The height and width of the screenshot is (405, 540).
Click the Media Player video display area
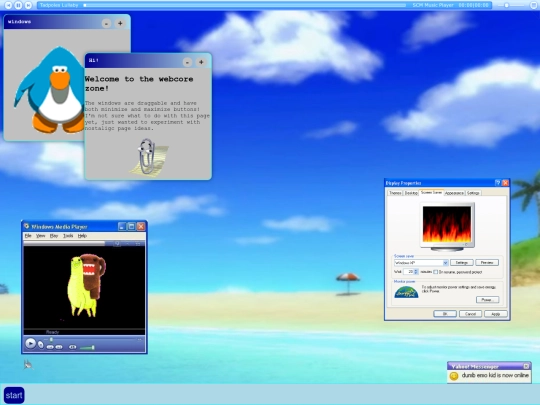(84, 287)
